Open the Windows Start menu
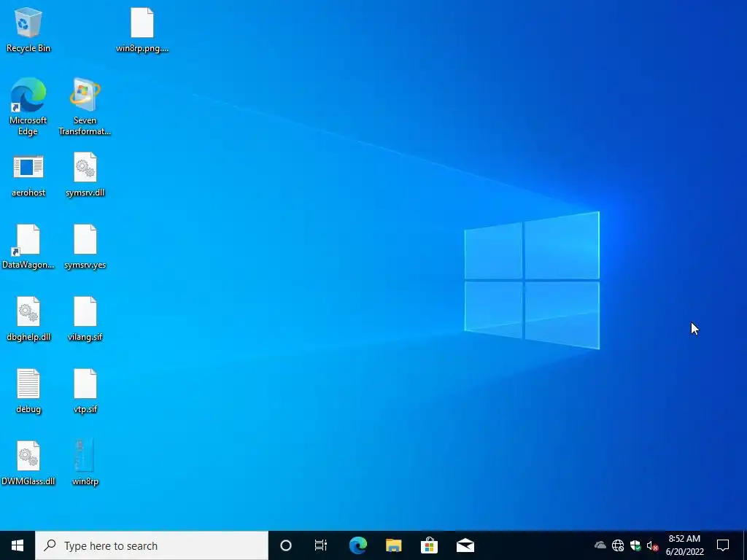This screenshot has height=560, width=747. [x=18, y=545]
